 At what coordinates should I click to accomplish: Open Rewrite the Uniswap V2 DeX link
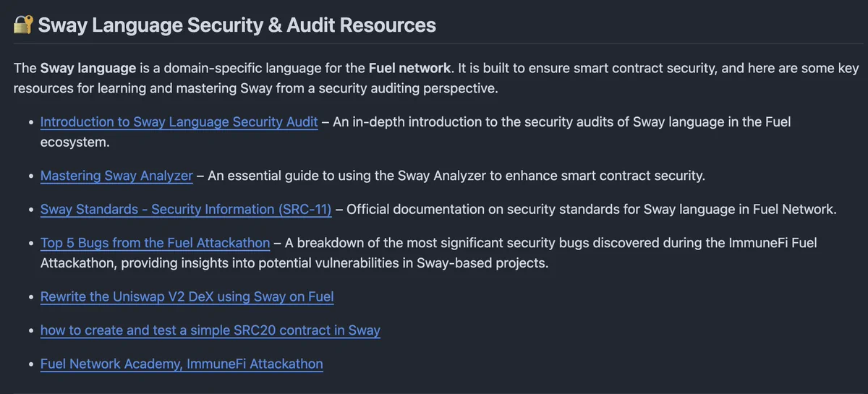click(x=187, y=296)
